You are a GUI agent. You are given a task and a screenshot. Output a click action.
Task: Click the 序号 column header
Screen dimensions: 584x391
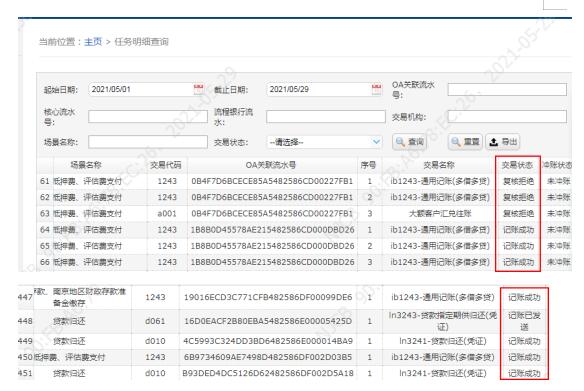coord(368,165)
